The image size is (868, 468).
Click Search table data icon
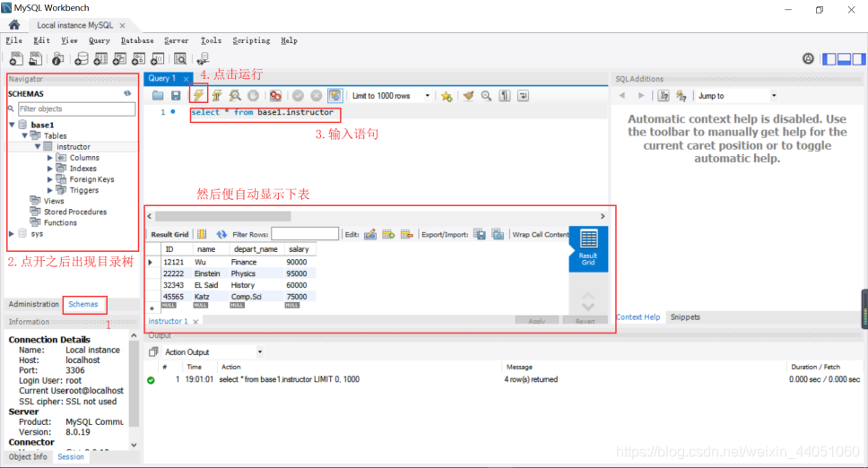click(180, 58)
